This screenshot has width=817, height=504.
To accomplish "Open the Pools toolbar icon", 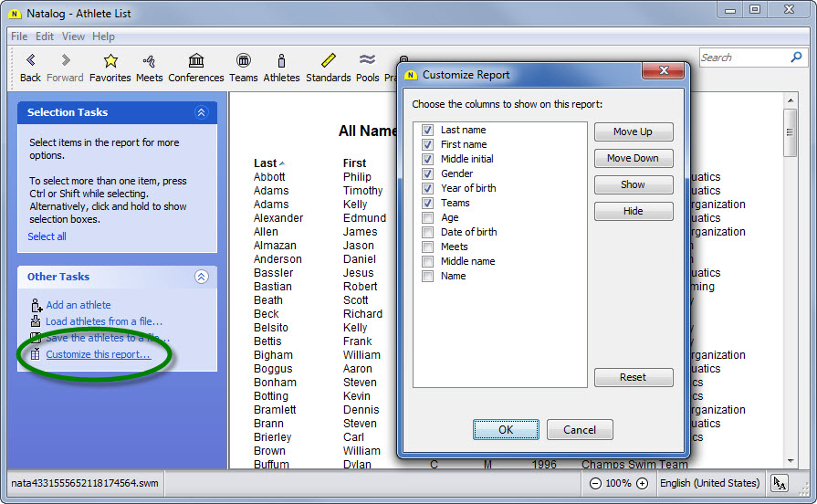I will pos(368,61).
